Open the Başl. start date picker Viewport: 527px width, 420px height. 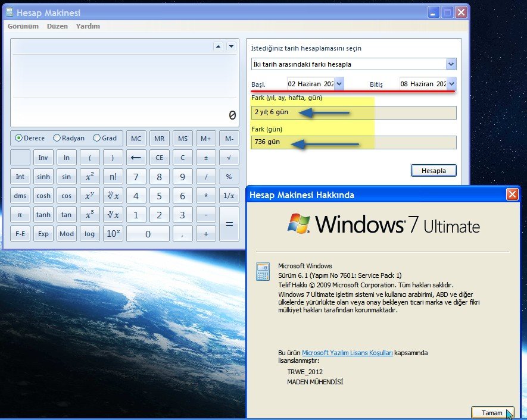[x=339, y=84]
